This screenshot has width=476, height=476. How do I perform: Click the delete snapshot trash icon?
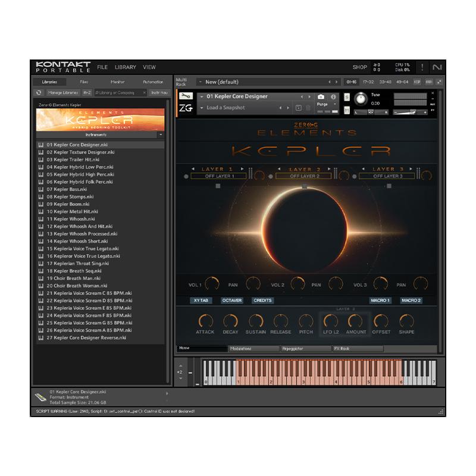click(308, 108)
